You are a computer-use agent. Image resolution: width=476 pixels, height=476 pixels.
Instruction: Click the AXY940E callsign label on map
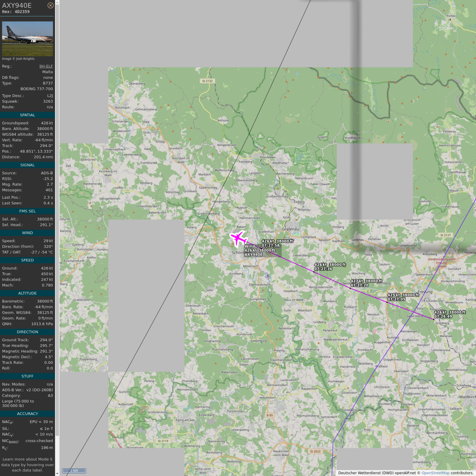click(x=254, y=255)
